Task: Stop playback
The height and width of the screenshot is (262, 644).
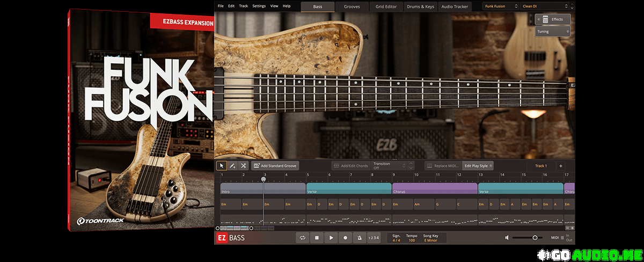Action: [317, 238]
